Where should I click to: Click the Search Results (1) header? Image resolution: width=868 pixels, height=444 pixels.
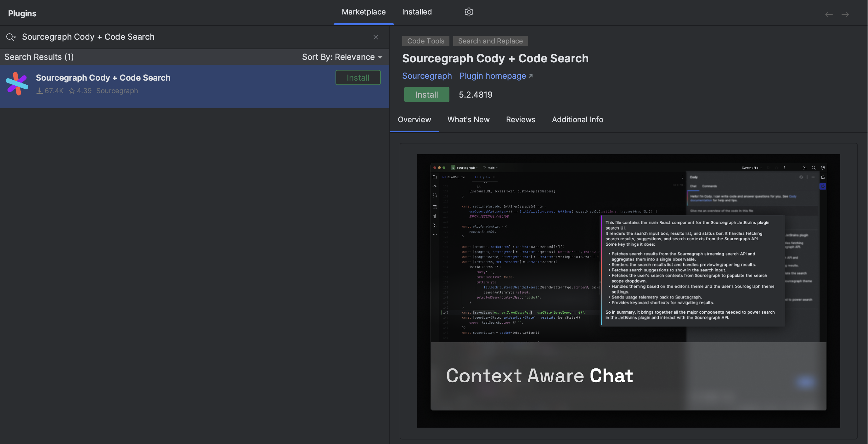pyautogui.click(x=39, y=57)
